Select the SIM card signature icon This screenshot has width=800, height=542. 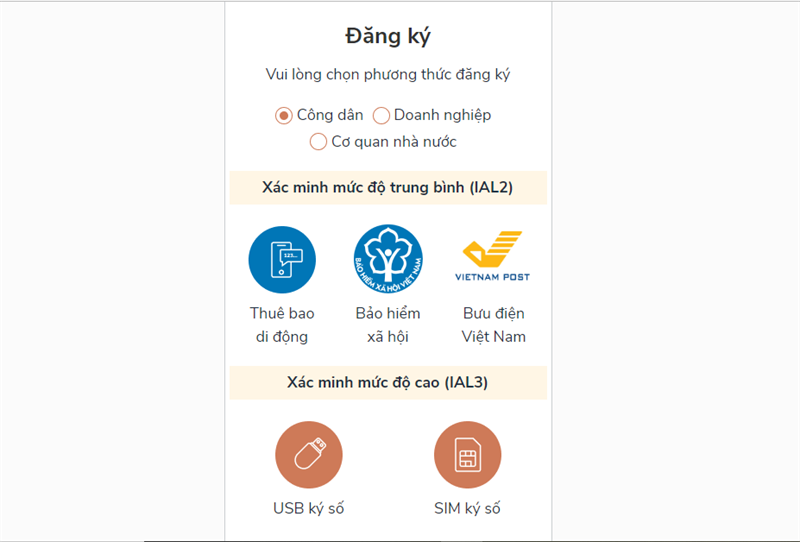[467, 455]
